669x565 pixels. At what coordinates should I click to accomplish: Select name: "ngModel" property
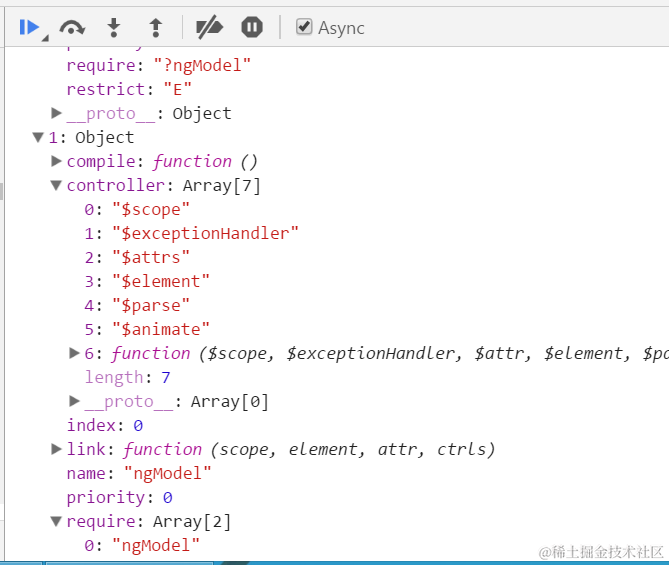click(x=139, y=473)
